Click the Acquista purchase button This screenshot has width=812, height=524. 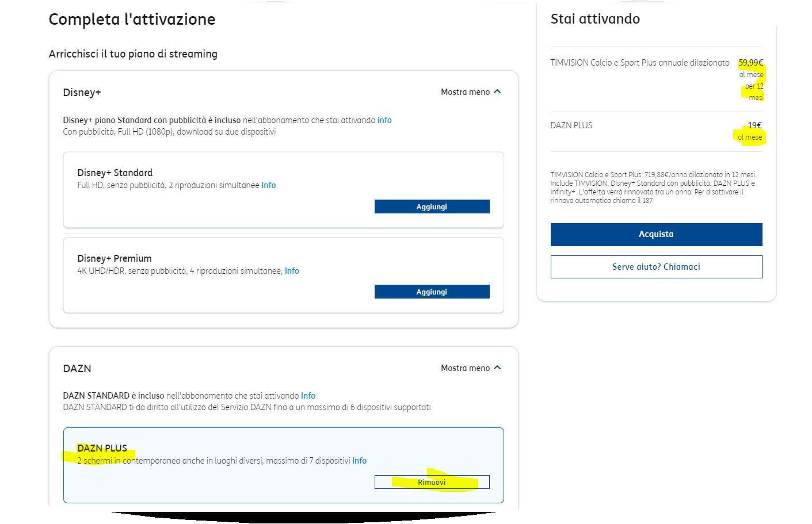pyautogui.click(x=656, y=234)
